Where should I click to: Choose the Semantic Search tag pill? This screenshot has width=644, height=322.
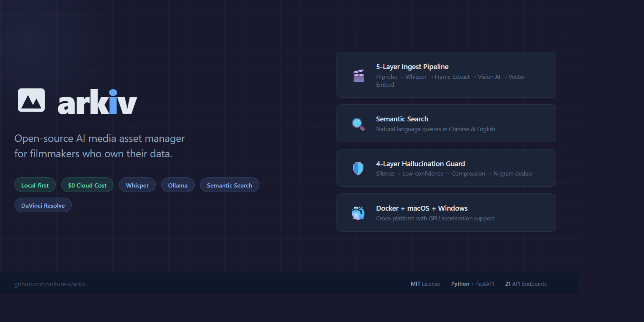point(230,185)
